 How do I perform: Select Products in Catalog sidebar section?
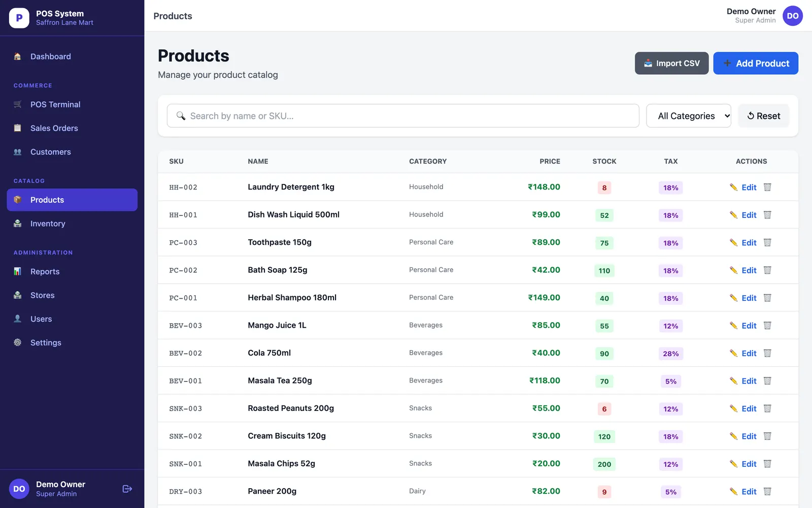(x=72, y=200)
